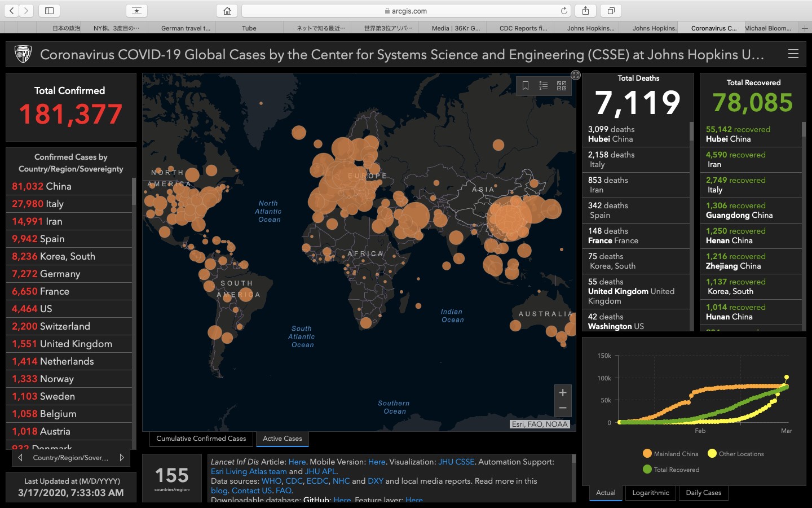Open the JHU APL link
Image resolution: width=812 pixels, height=508 pixels.
(320, 471)
